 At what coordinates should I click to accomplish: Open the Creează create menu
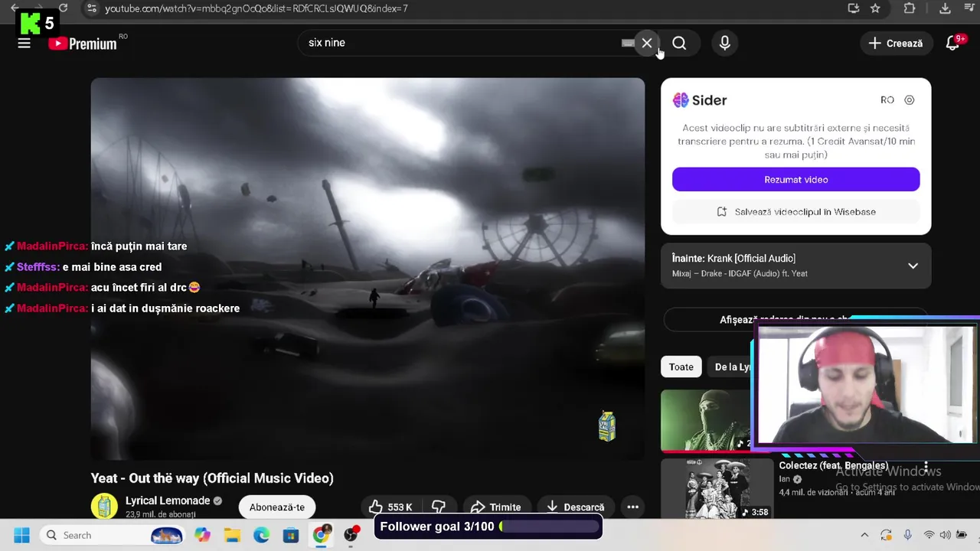(896, 44)
